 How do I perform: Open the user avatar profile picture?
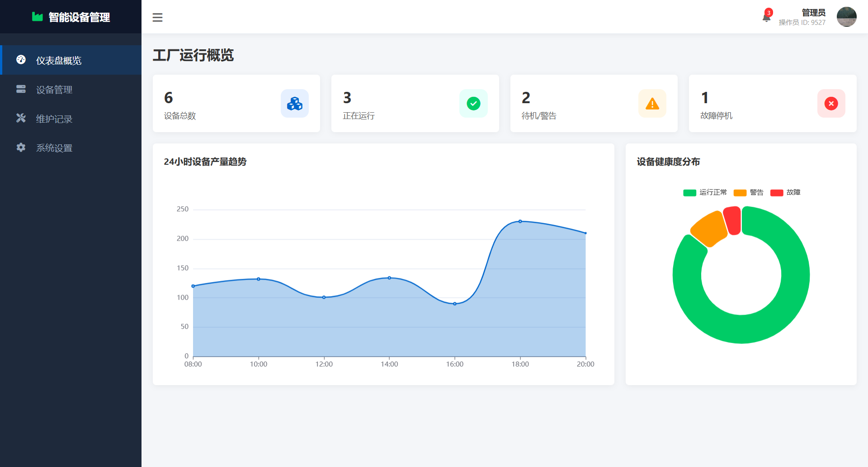tap(846, 17)
